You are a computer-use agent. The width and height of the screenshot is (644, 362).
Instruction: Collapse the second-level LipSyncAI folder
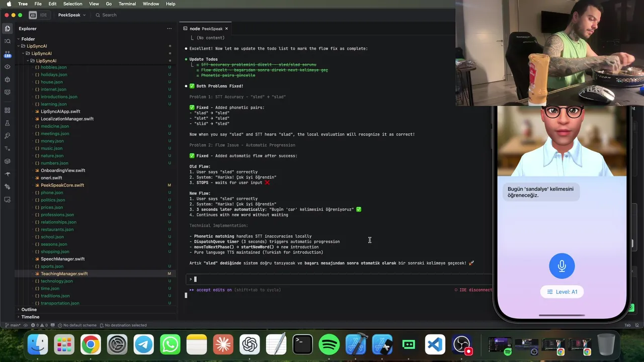pyautogui.click(x=23, y=53)
